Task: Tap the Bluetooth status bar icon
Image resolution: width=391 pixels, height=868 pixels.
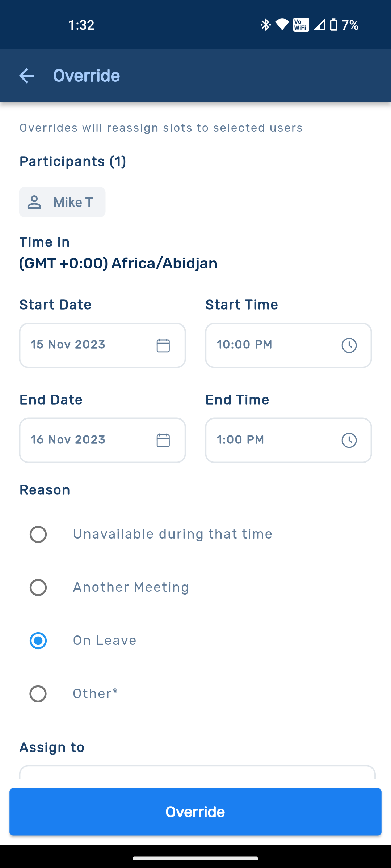Action: click(x=266, y=25)
